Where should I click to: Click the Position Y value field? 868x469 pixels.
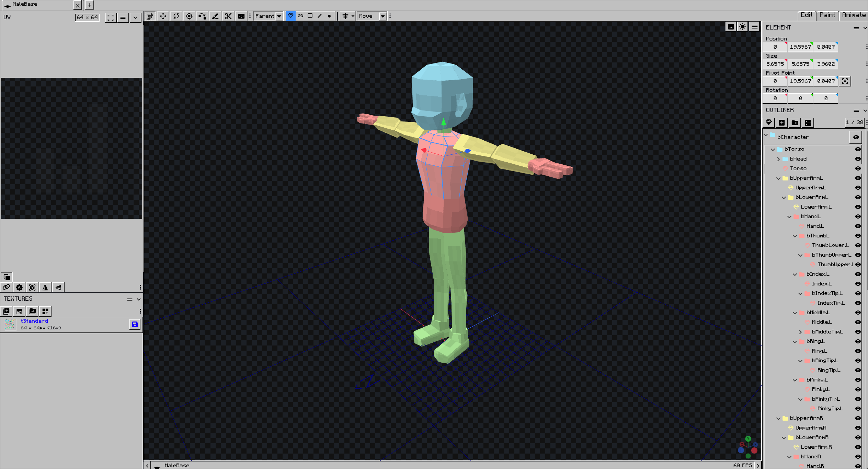pos(800,47)
